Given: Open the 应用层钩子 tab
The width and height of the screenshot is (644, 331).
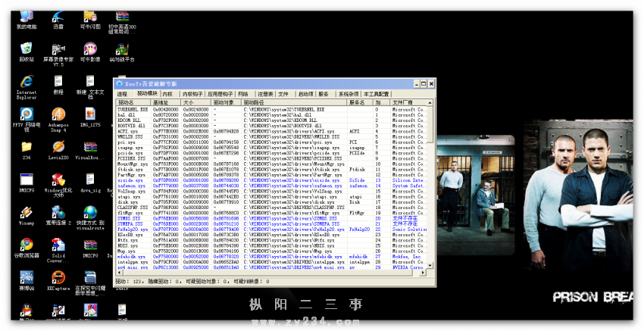Looking at the screenshot, I should [220, 94].
